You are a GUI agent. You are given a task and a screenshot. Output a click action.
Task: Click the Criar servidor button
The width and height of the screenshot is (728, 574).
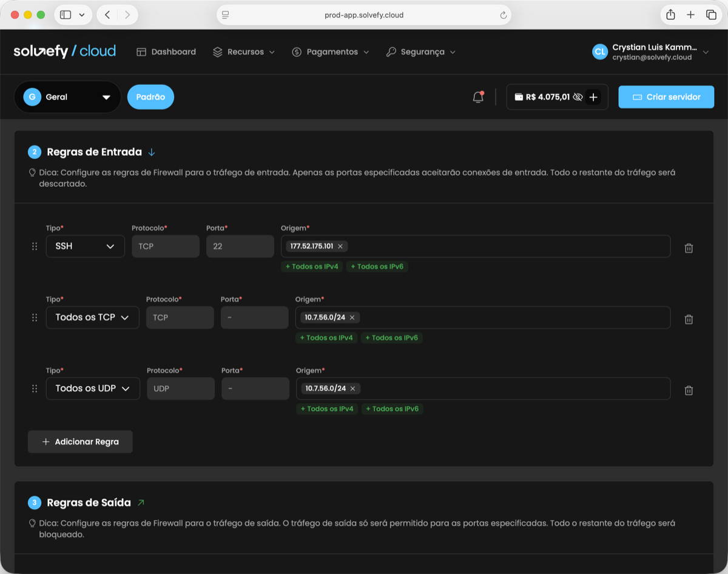[666, 97]
